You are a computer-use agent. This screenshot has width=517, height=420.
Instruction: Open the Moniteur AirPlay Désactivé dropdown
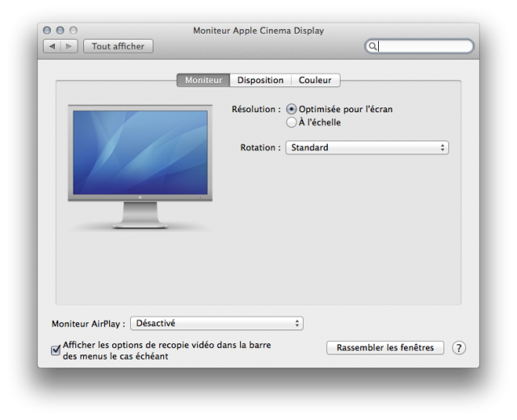pos(216,323)
